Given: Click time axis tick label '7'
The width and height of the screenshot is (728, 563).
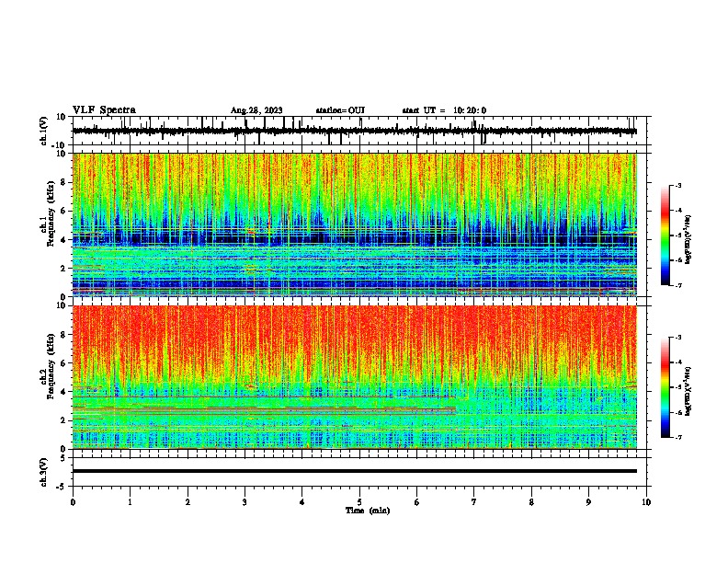Looking at the screenshot, I should click(474, 502).
